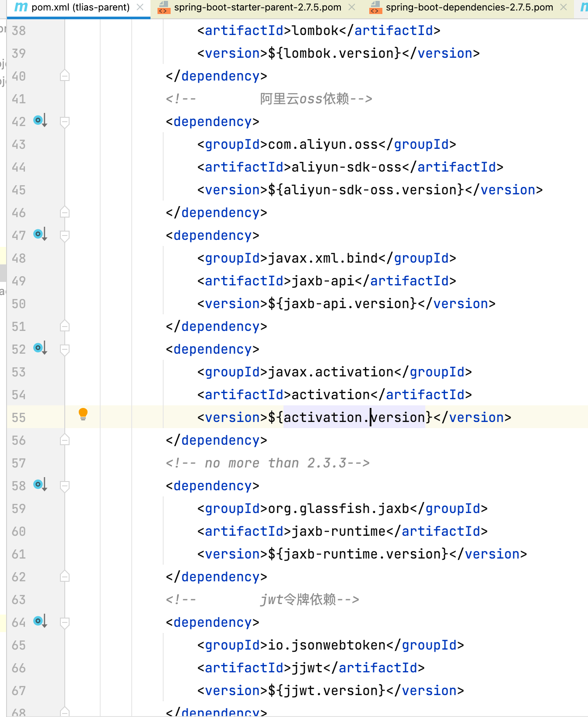
Task: Click the jjwt artifactId value on line 66
Action: pyautogui.click(x=307, y=668)
